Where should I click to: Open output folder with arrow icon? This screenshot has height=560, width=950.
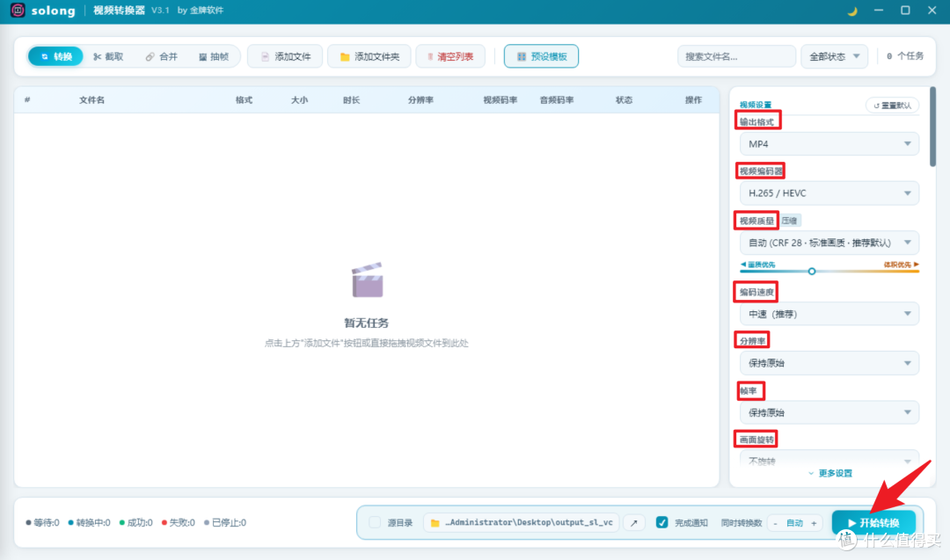pyautogui.click(x=634, y=522)
